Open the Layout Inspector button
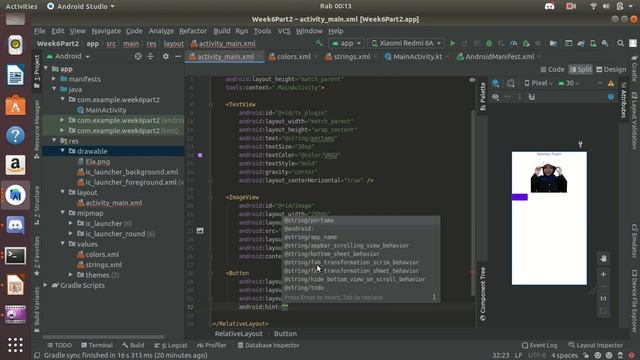 tap(596, 345)
